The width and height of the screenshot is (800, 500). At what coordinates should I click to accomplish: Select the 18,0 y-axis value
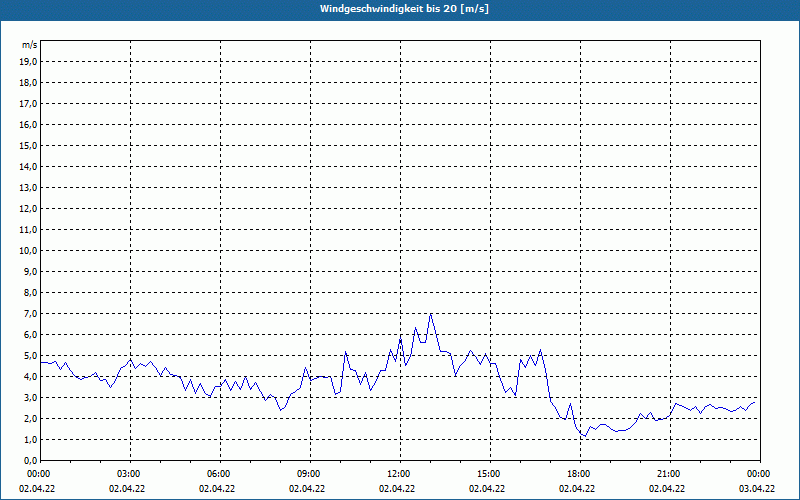click(28, 83)
